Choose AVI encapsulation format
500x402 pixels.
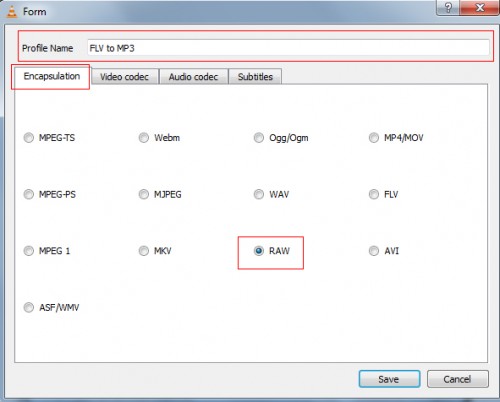click(x=374, y=251)
